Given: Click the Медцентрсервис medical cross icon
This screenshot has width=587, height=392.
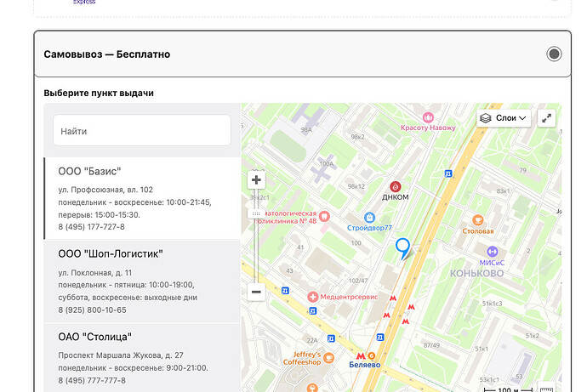Looking at the screenshot, I should tap(312, 297).
